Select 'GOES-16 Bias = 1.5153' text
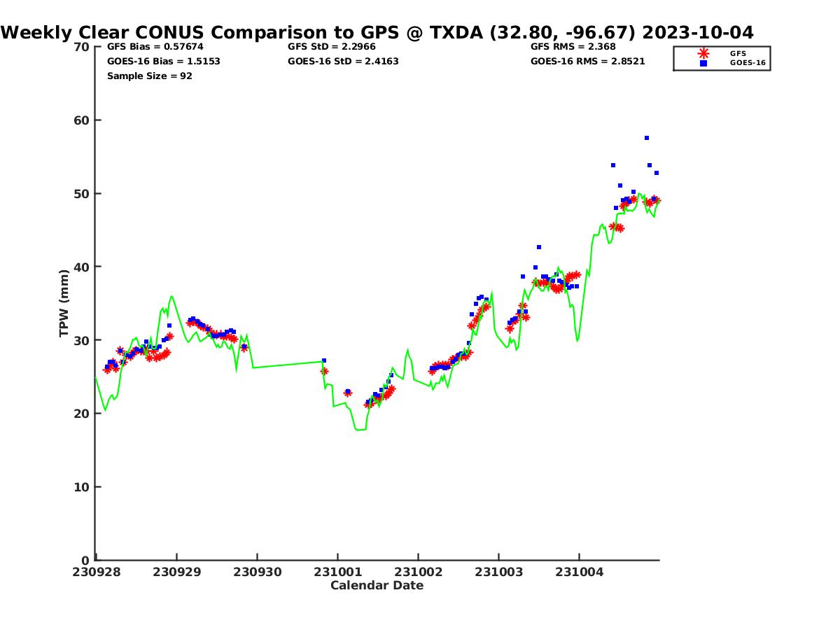Screen dimensions: 840x630 [164, 62]
